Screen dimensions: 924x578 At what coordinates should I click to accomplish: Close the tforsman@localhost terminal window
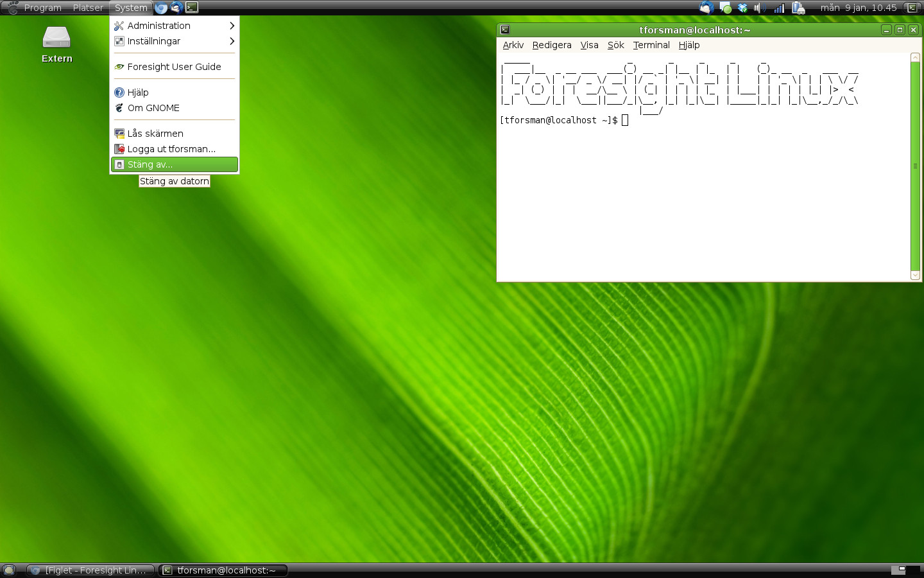(x=914, y=30)
